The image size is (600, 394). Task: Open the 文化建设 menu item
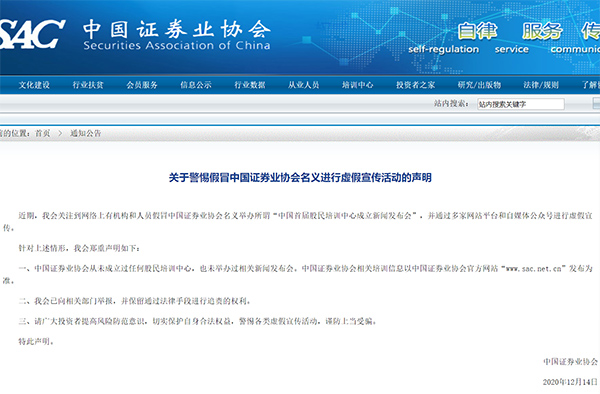[x=34, y=85]
